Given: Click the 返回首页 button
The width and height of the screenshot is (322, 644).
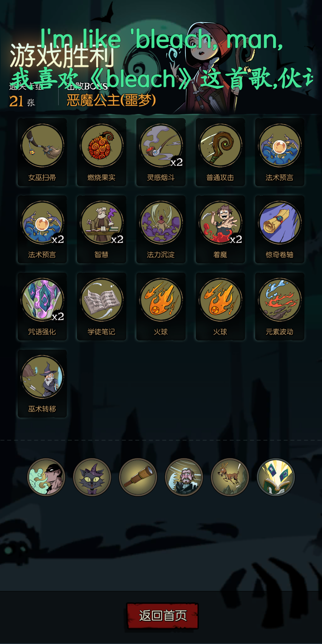Looking at the screenshot, I should pos(162,616).
